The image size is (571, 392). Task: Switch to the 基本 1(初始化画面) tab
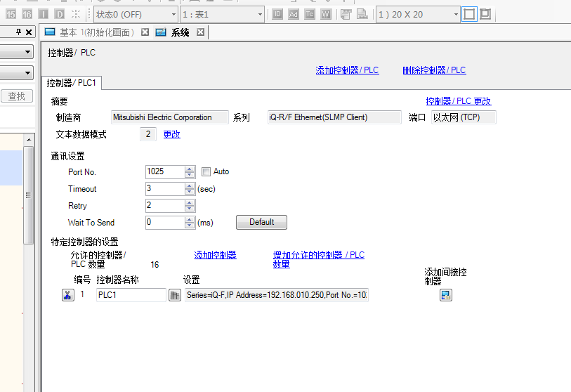click(91, 32)
